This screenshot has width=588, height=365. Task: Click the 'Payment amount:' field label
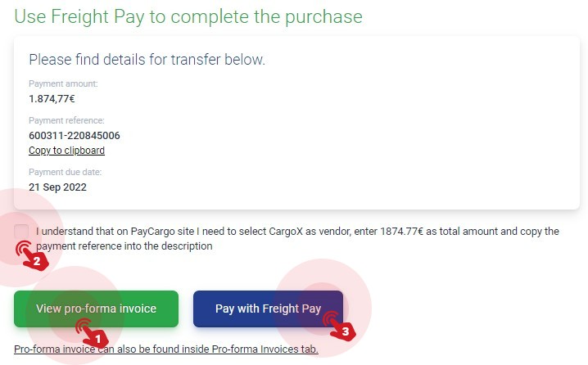pos(63,83)
